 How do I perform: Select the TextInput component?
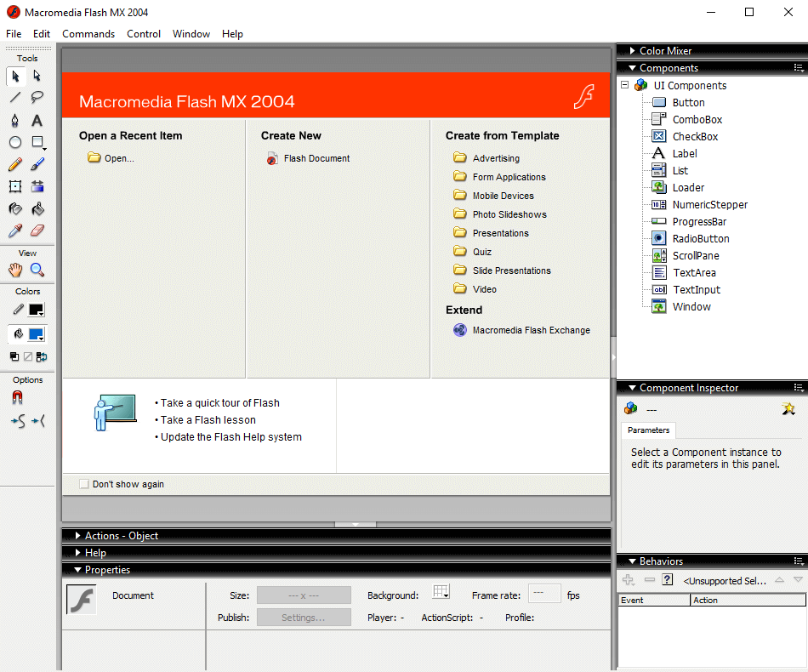pyautogui.click(x=686, y=289)
